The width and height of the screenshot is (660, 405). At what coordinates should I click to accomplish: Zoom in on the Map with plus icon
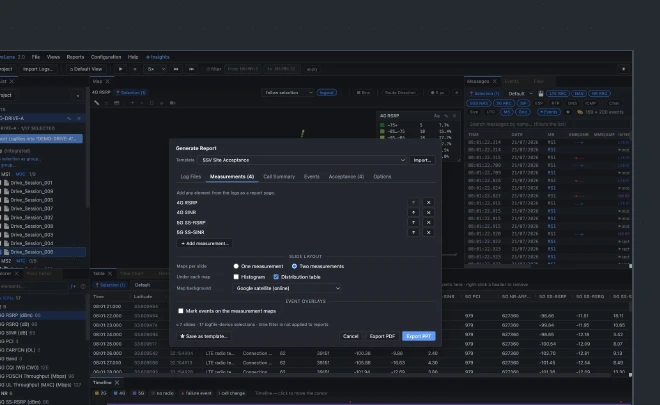click(x=132, y=103)
